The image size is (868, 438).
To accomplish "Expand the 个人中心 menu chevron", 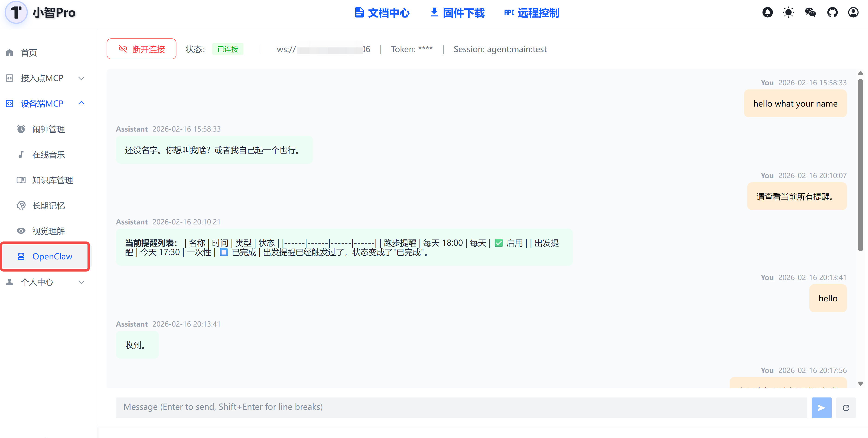I will [81, 282].
